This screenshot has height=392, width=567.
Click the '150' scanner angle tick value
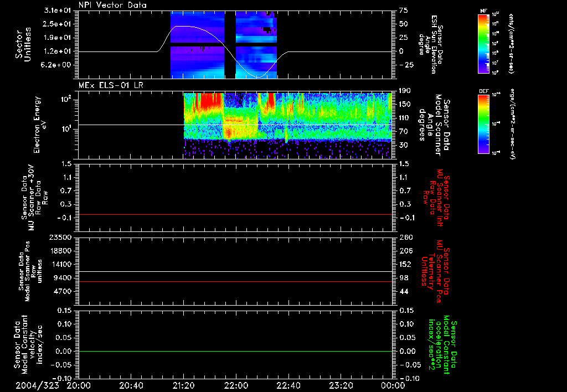405,105
